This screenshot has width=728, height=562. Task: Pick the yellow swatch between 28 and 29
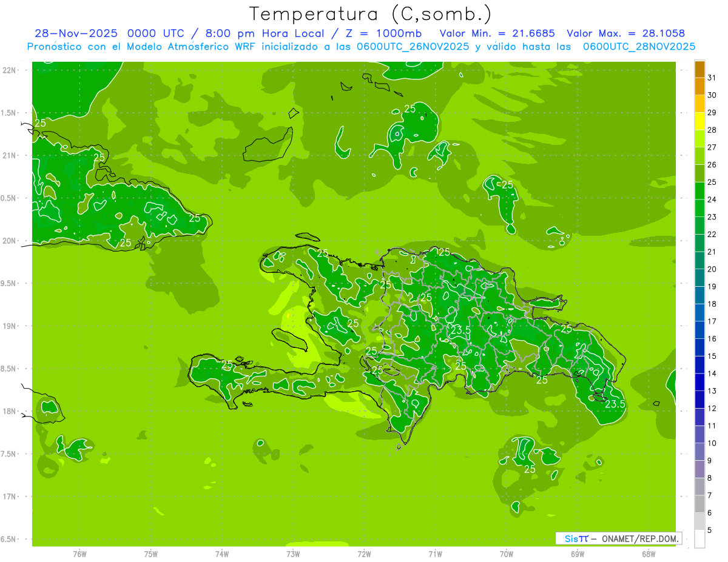point(699,121)
